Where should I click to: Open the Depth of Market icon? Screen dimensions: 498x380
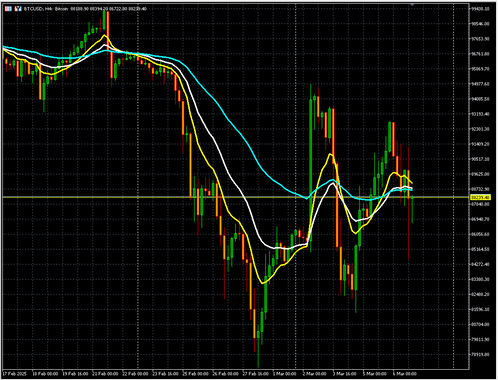point(18,9)
